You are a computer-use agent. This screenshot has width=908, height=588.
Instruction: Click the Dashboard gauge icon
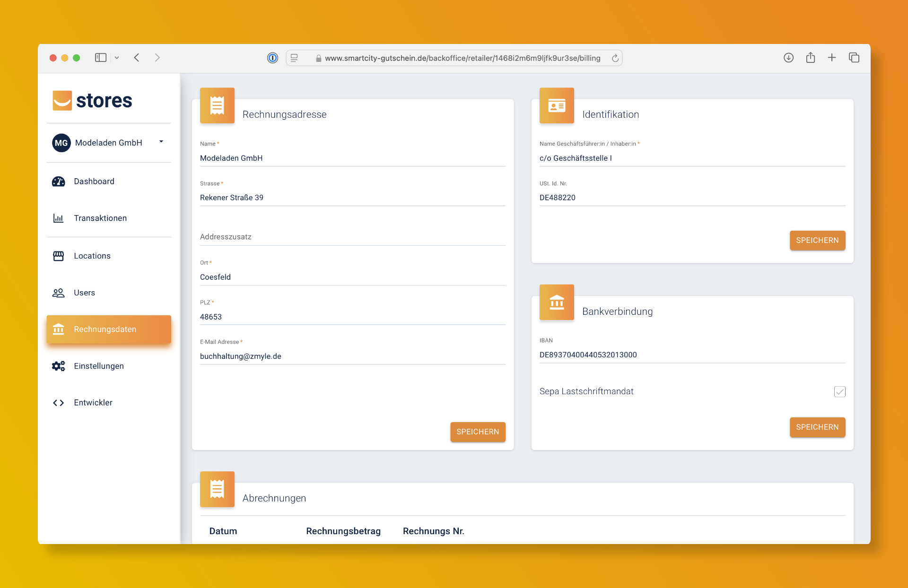tap(58, 182)
